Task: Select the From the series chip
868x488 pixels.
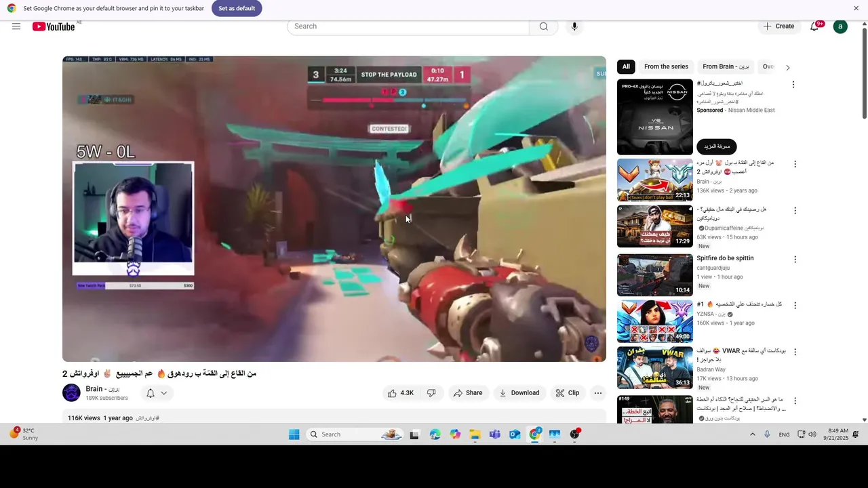Action: coord(666,66)
